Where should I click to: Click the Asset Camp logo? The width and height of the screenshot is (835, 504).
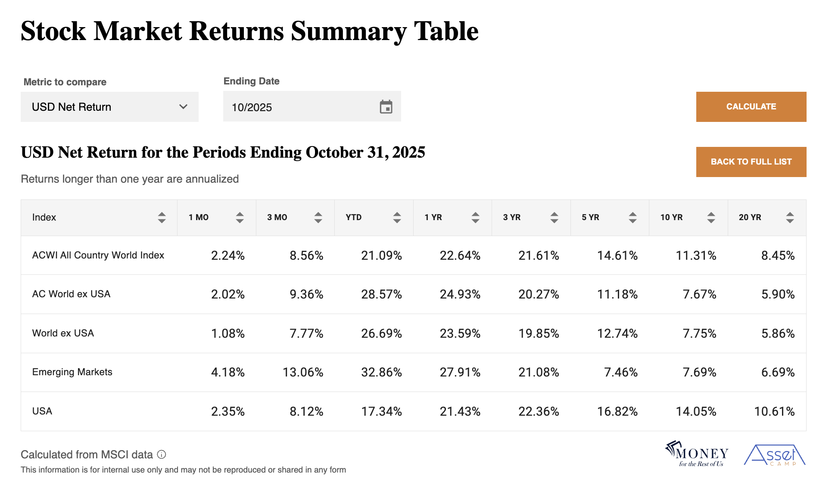[775, 455]
